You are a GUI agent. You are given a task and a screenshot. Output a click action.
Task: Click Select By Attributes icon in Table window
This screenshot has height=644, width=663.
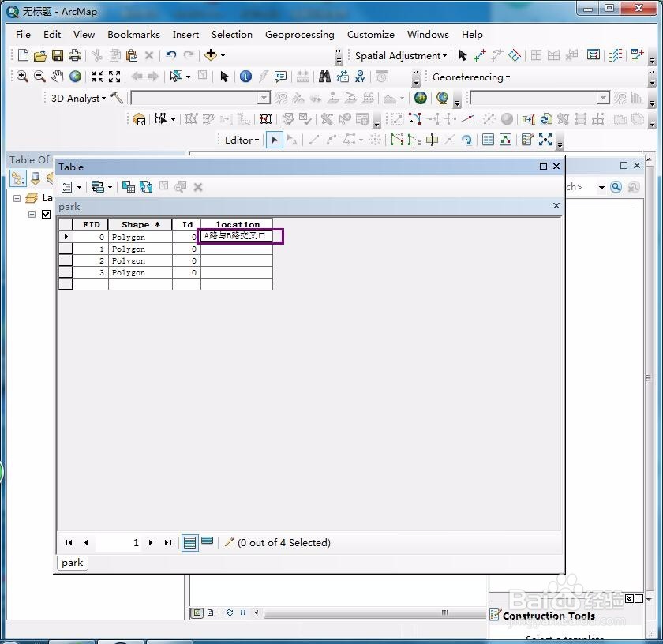point(128,186)
